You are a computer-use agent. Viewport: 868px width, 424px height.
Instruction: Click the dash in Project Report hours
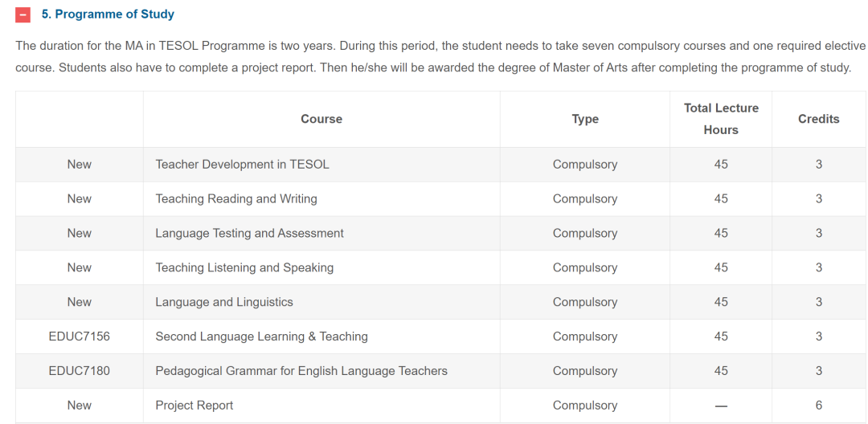pyautogui.click(x=721, y=406)
